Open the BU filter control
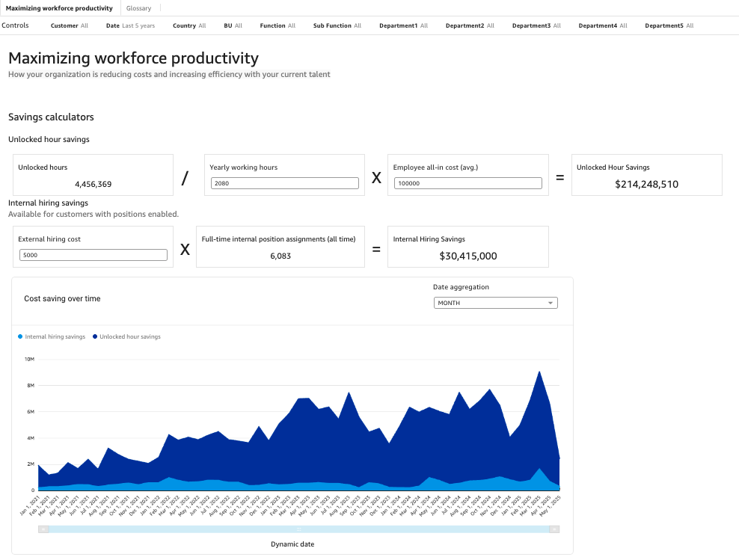The image size is (739, 560). point(233,25)
